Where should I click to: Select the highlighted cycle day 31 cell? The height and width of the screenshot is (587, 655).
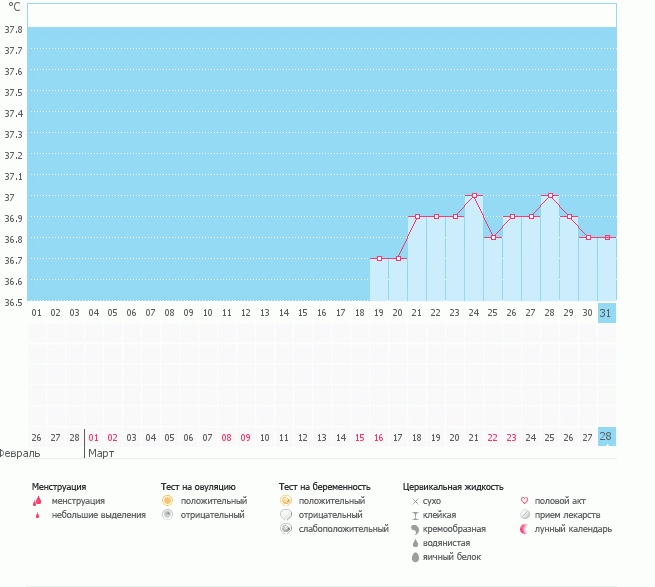click(x=606, y=313)
